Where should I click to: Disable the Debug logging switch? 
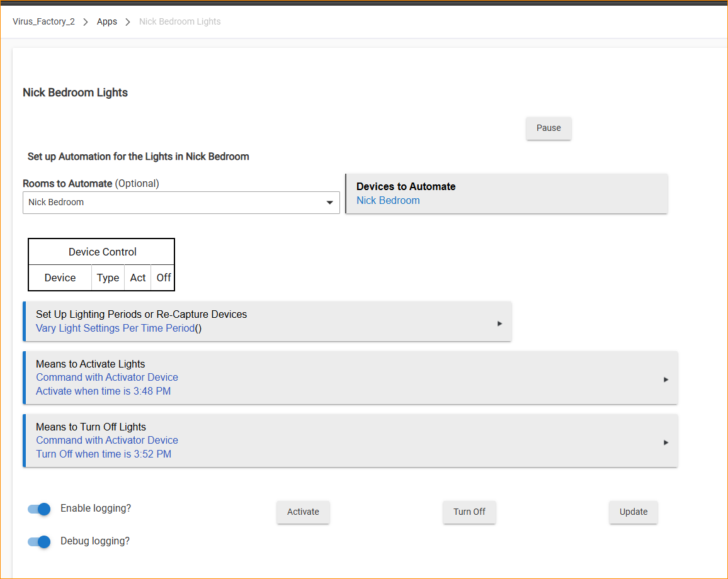pyautogui.click(x=39, y=541)
